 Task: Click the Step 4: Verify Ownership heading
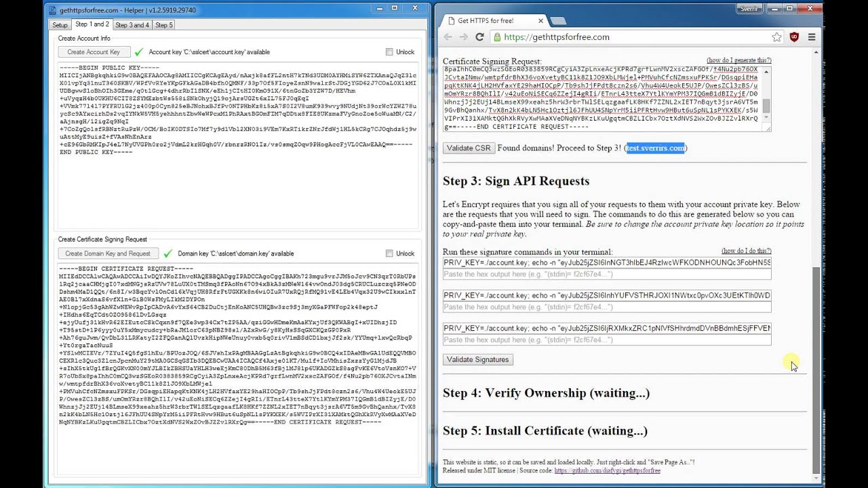(546, 393)
